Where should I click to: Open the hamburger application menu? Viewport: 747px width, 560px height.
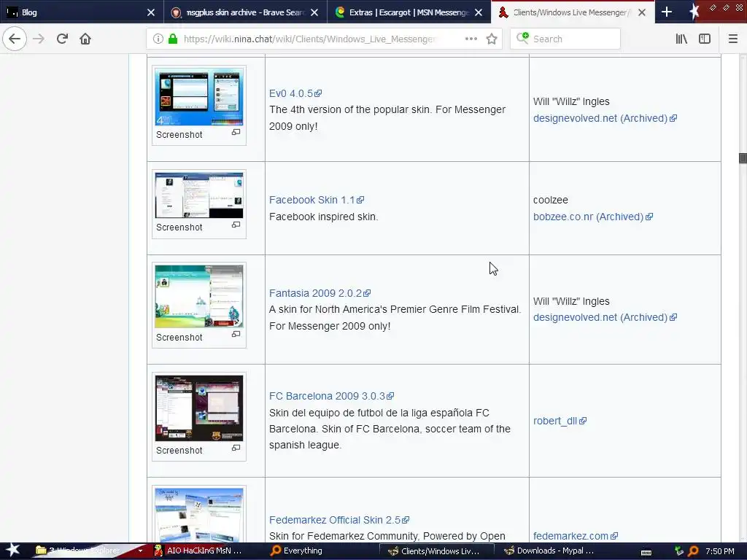[732, 39]
